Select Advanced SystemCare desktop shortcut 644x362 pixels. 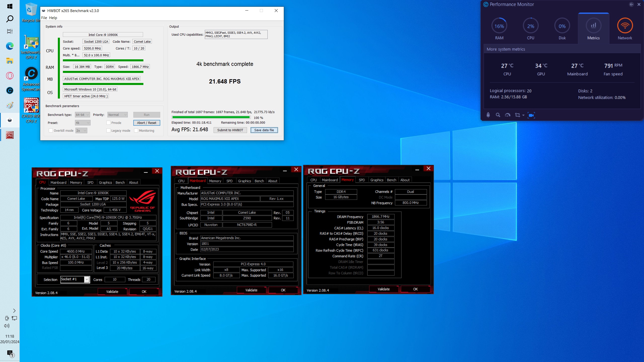point(31,79)
